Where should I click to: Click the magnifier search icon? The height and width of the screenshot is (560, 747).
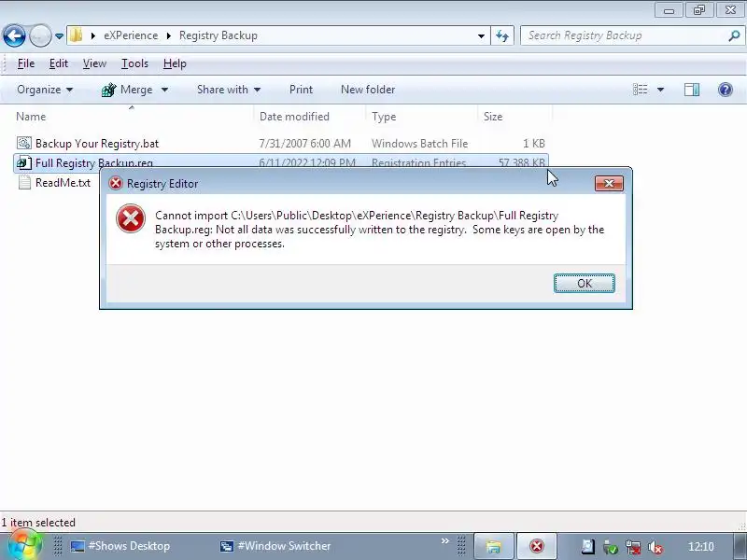click(734, 35)
